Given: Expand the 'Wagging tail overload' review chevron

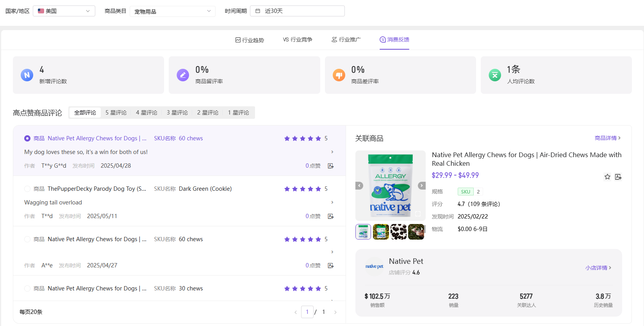Looking at the screenshot, I should click(332, 202).
